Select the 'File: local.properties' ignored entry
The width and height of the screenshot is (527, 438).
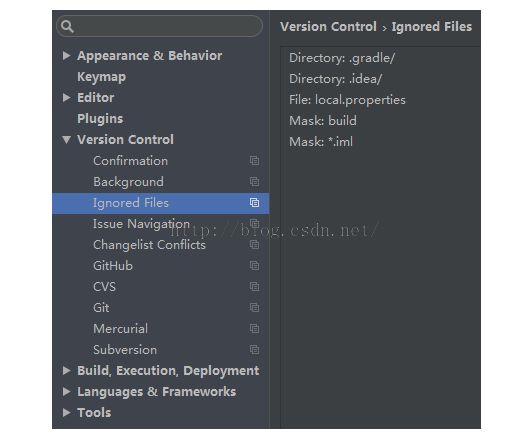pos(347,100)
